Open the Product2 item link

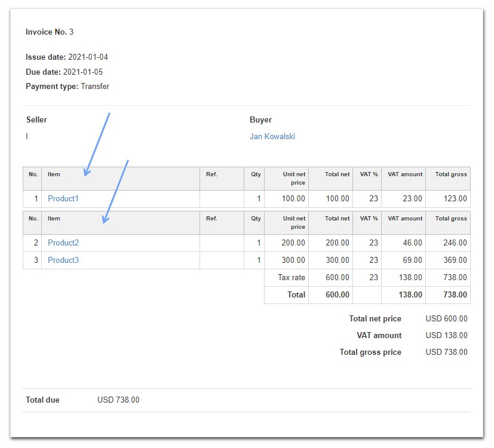(x=63, y=243)
